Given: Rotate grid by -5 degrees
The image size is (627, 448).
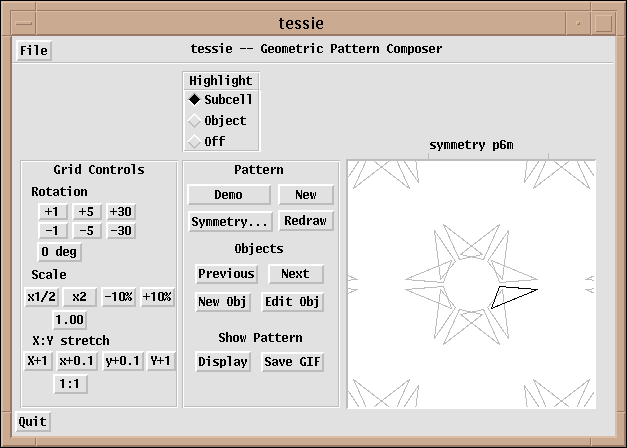Looking at the screenshot, I should (x=87, y=231).
